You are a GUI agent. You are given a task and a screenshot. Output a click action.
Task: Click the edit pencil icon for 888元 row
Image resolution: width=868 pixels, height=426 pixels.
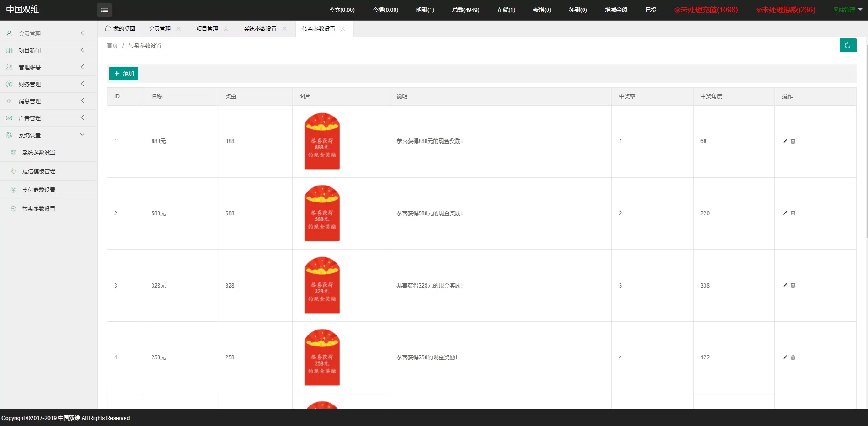(785, 141)
